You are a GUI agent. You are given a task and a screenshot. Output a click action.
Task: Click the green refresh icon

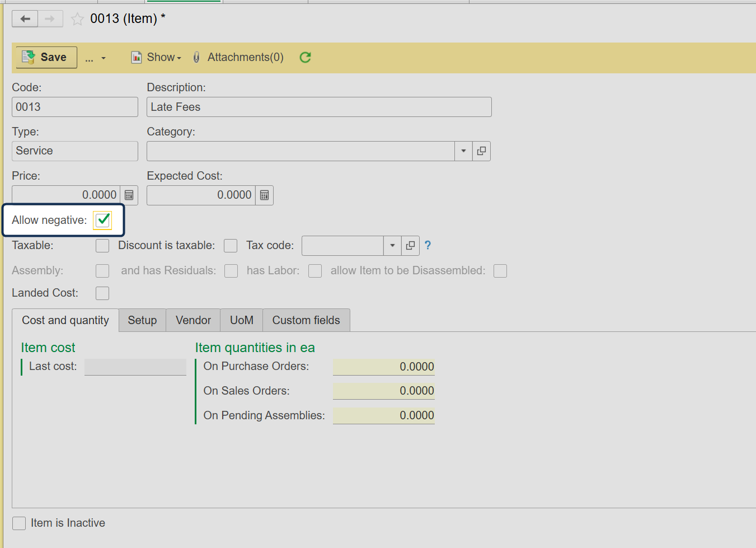305,57
